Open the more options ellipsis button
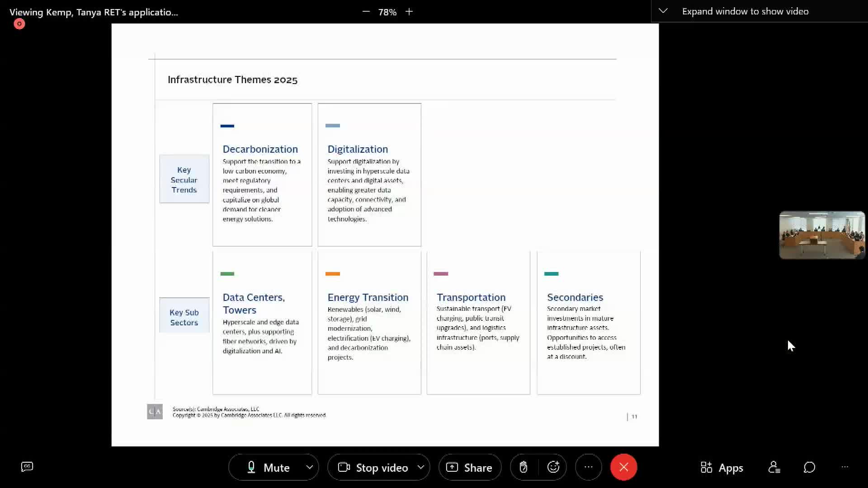 (x=588, y=467)
